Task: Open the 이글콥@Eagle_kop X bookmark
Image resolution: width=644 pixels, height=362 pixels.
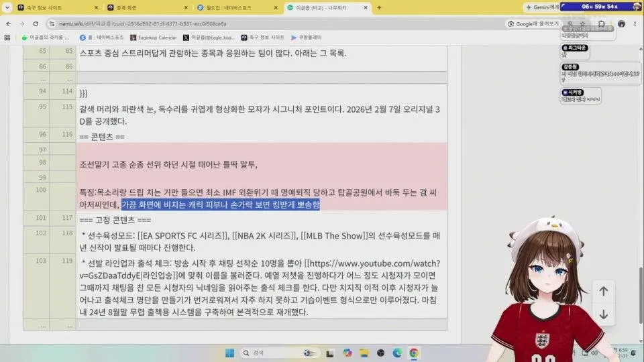Action: tap(208, 38)
